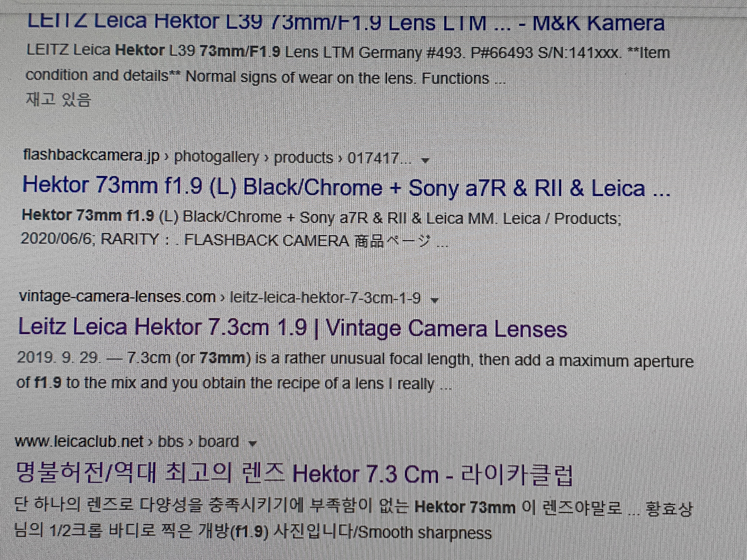Open the 라이카클럽 Hektor 7.3 Cm result
The image size is (747, 560).
tap(294, 474)
